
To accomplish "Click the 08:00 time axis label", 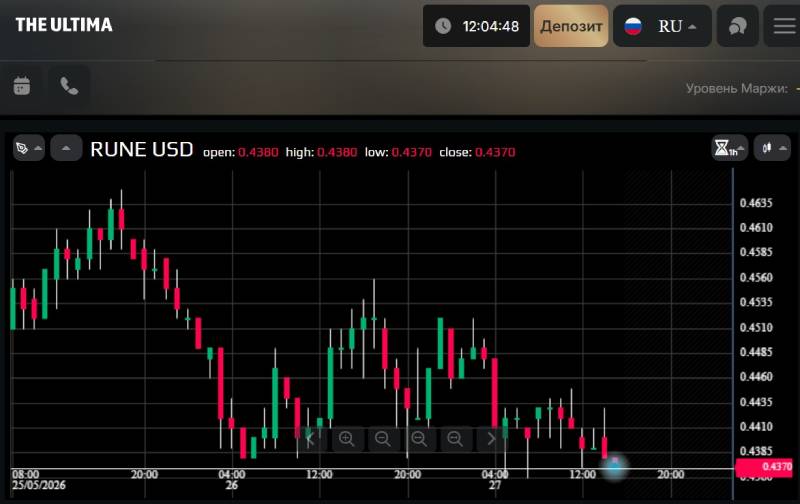I will click(x=26, y=475).
